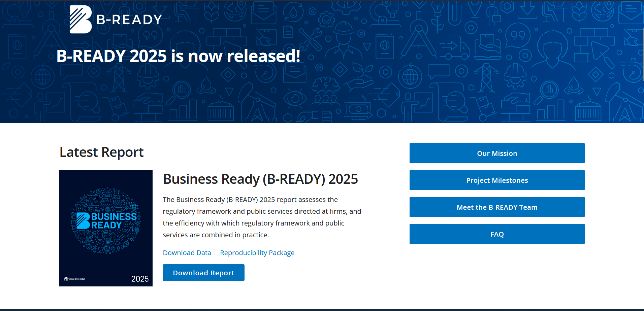The image size is (644, 311).
Task: Click the Business Ready logo on report cover
Action: pos(106,221)
